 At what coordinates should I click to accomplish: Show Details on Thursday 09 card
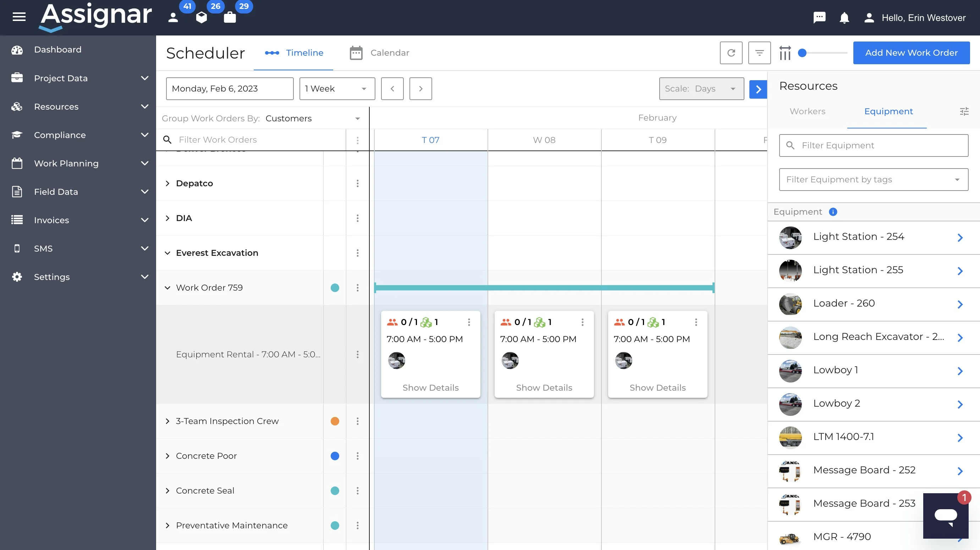pos(657,387)
